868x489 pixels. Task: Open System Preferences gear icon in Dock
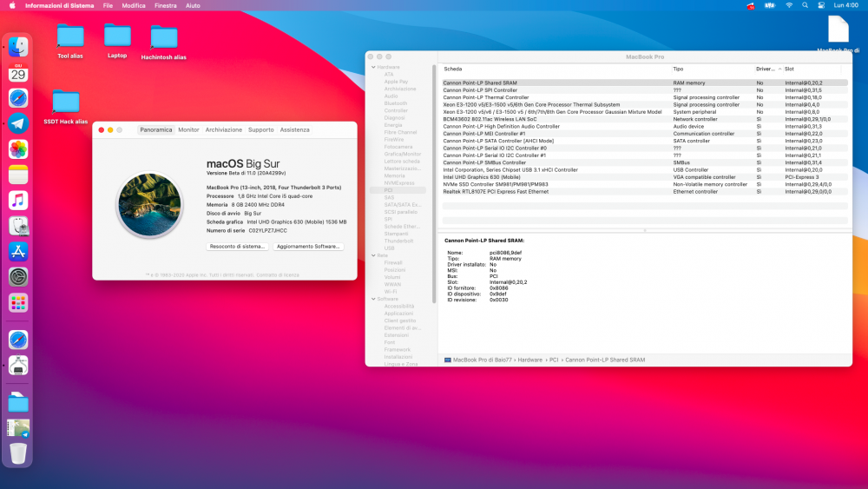(x=17, y=277)
